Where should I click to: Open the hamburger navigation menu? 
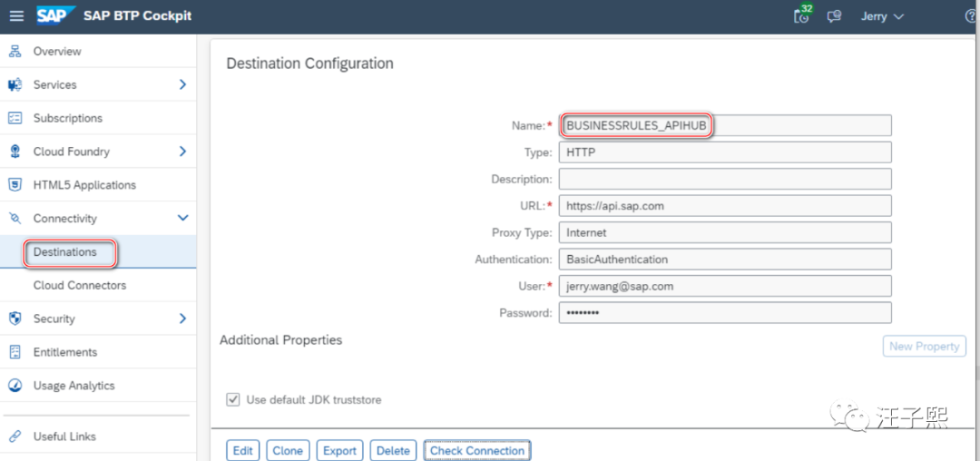point(16,16)
